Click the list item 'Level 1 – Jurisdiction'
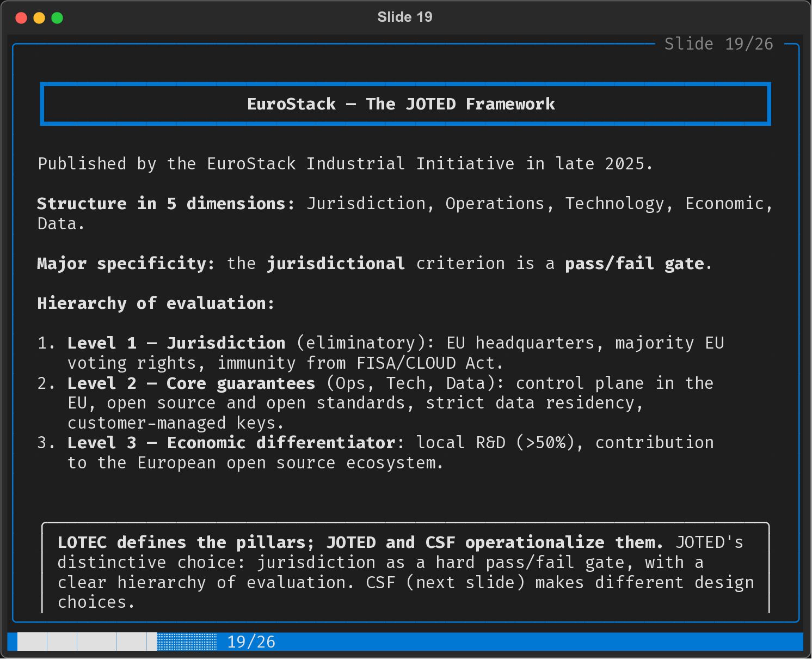The height and width of the screenshot is (659, 812). (176, 343)
